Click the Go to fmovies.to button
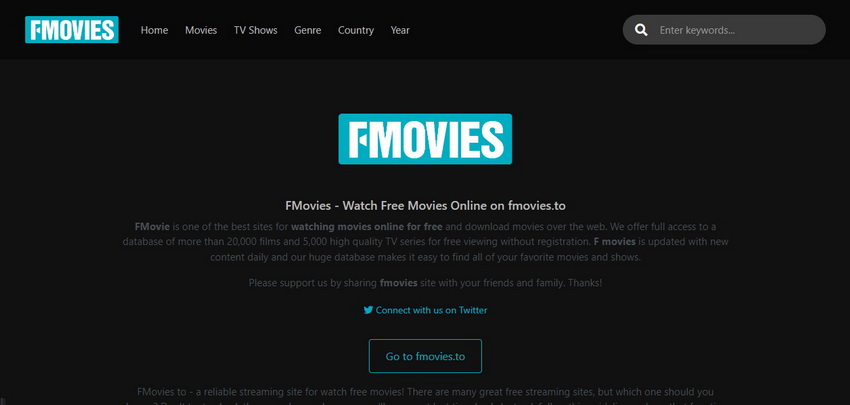 click(x=425, y=356)
